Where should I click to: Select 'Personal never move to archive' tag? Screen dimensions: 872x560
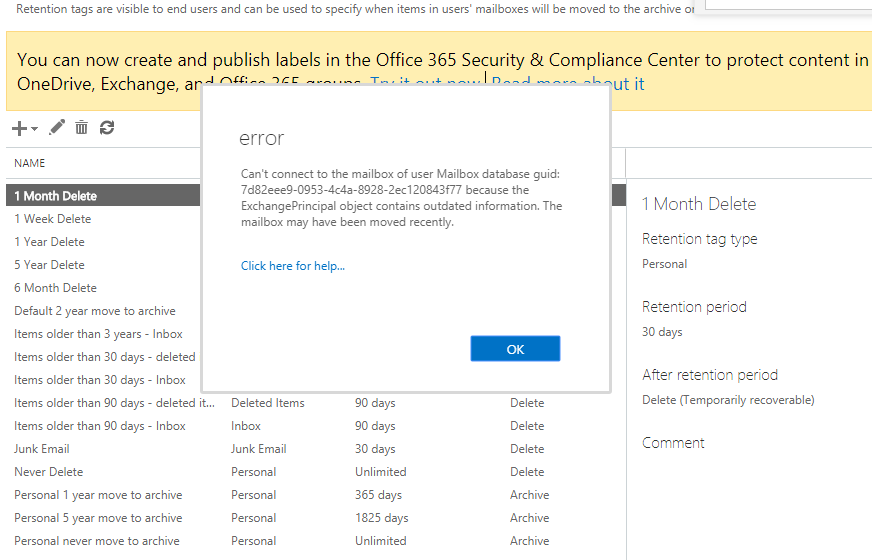(x=97, y=541)
